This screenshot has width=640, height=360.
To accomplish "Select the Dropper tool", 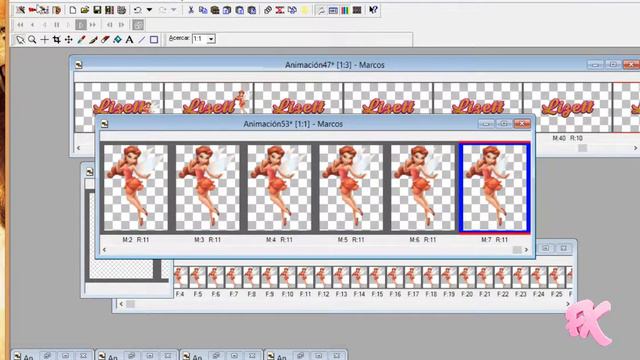I will pos(81,40).
